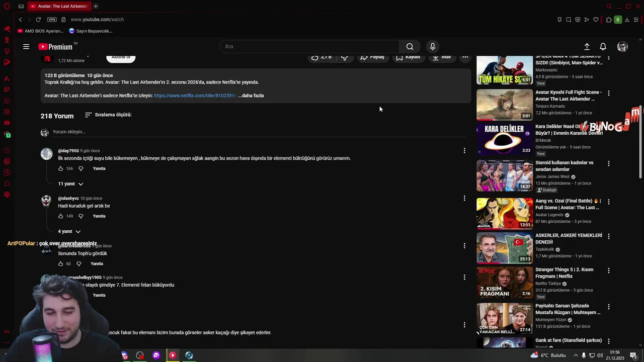
Task: Open 'Aang vs. Ozai (Final Battle)' video title
Action: tap(568, 204)
